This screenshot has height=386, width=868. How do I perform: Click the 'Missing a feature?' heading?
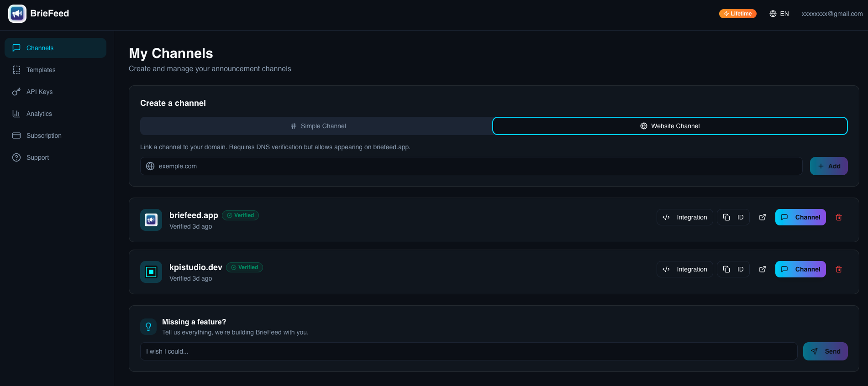point(194,322)
